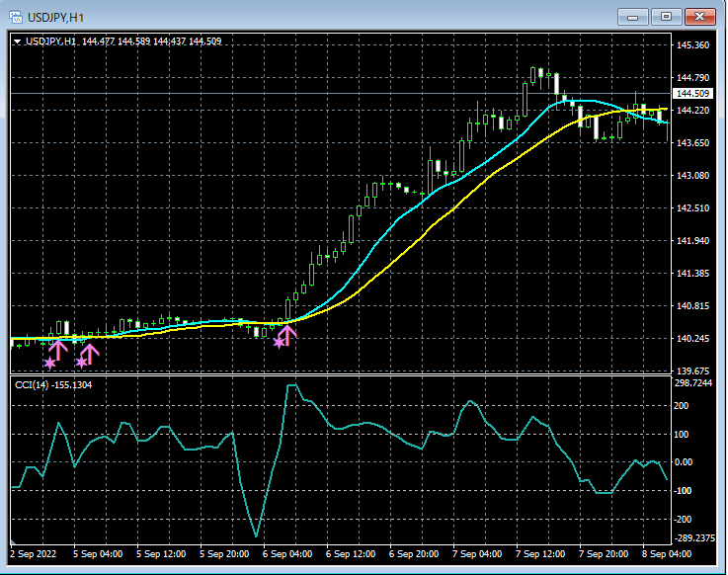Click the 6 Sep 12:00 time label
The height and width of the screenshot is (575, 728).
(351, 553)
